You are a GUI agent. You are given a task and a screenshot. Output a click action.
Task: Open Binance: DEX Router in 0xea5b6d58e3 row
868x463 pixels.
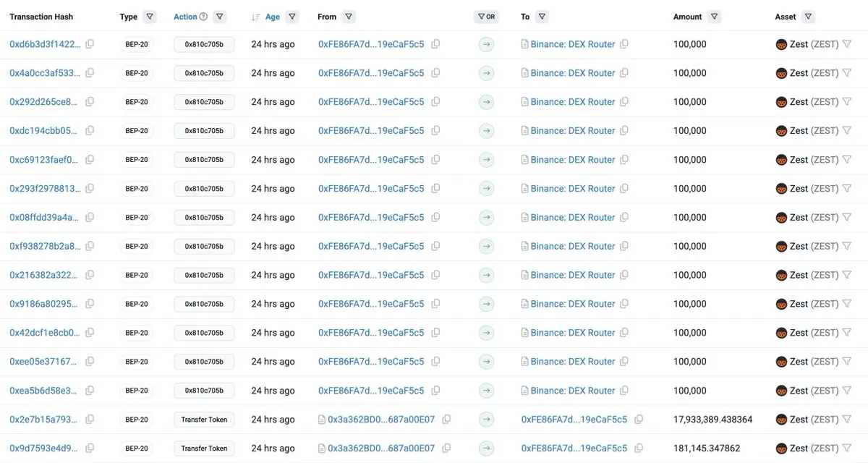[573, 391]
